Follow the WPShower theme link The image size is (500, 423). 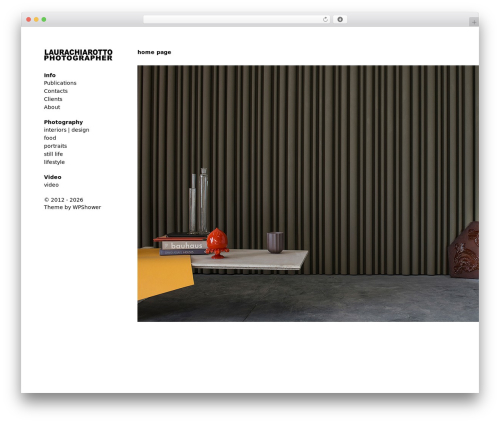(87, 207)
